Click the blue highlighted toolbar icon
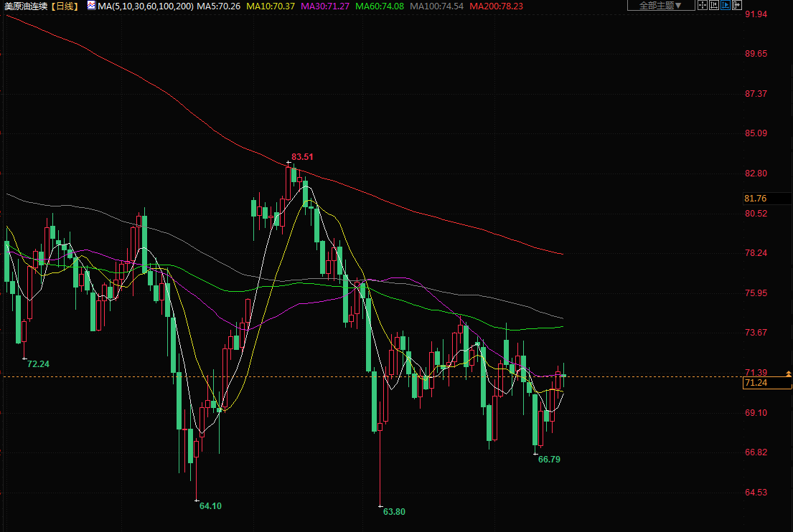 point(726,6)
